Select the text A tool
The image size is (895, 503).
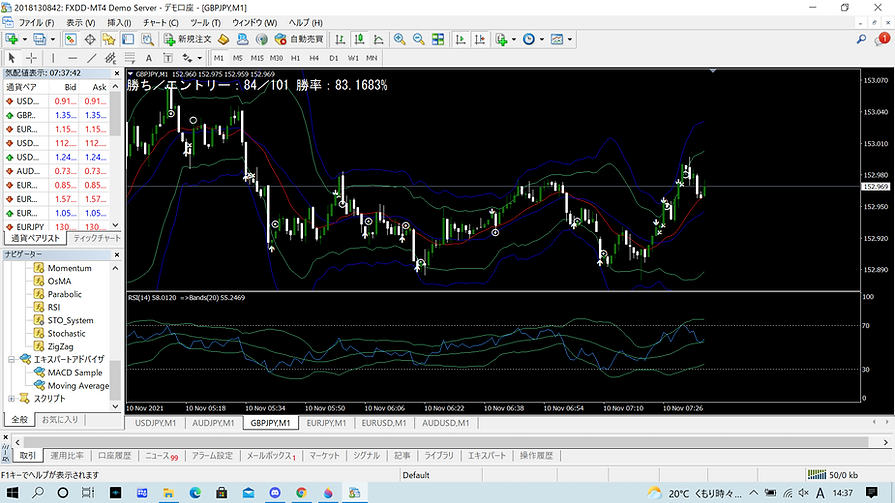pyautogui.click(x=148, y=58)
